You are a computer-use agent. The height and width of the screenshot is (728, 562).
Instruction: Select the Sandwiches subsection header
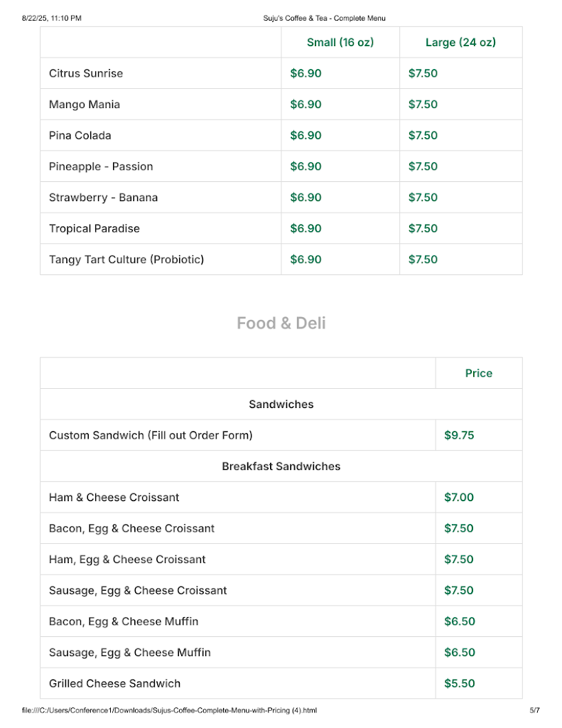click(281, 404)
